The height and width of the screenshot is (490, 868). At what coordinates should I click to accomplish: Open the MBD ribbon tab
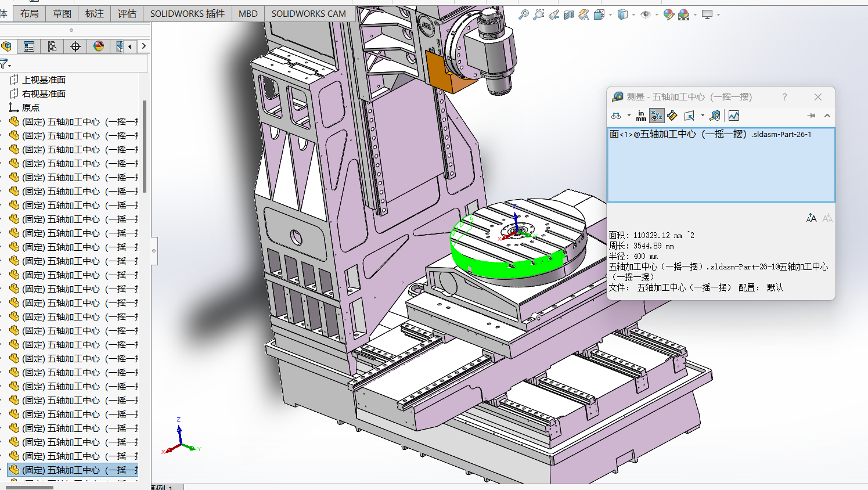(248, 13)
